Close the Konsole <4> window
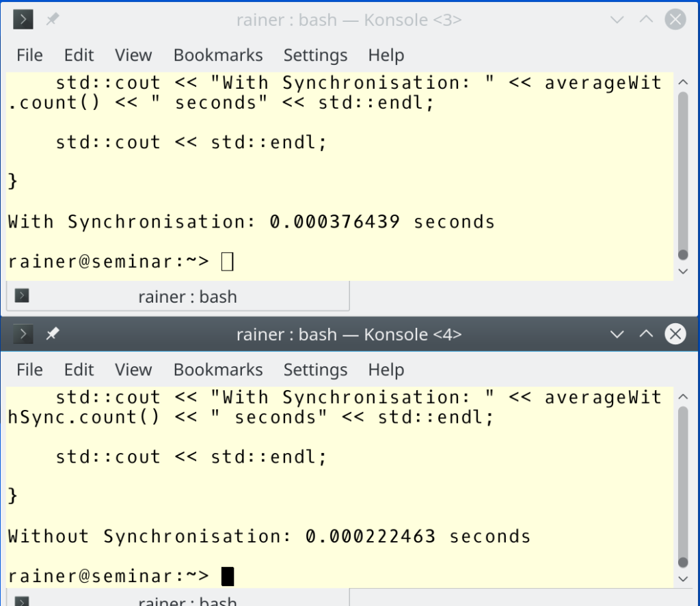Screen dimensions: 700x606 click(x=675, y=334)
